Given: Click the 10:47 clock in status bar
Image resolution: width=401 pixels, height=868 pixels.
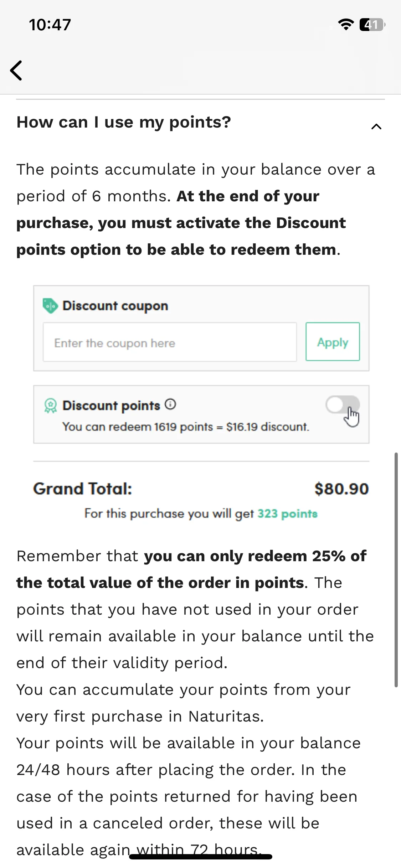Looking at the screenshot, I should click(x=50, y=25).
